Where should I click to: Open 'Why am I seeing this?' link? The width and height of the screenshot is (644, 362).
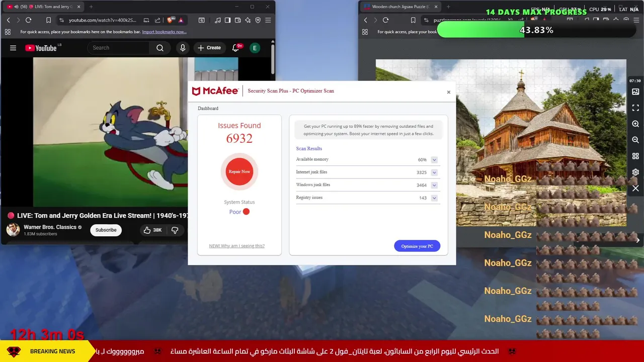click(x=236, y=246)
